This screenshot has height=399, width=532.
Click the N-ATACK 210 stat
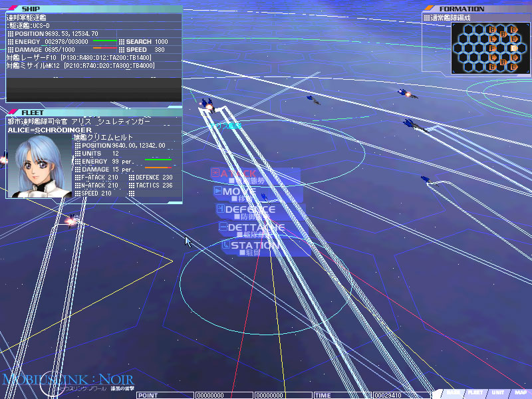click(x=96, y=186)
